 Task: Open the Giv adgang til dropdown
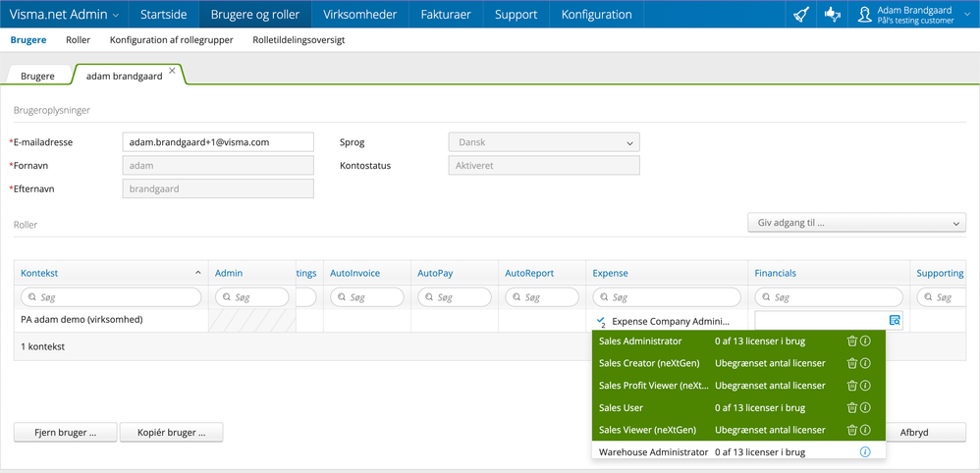(x=857, y=223)
